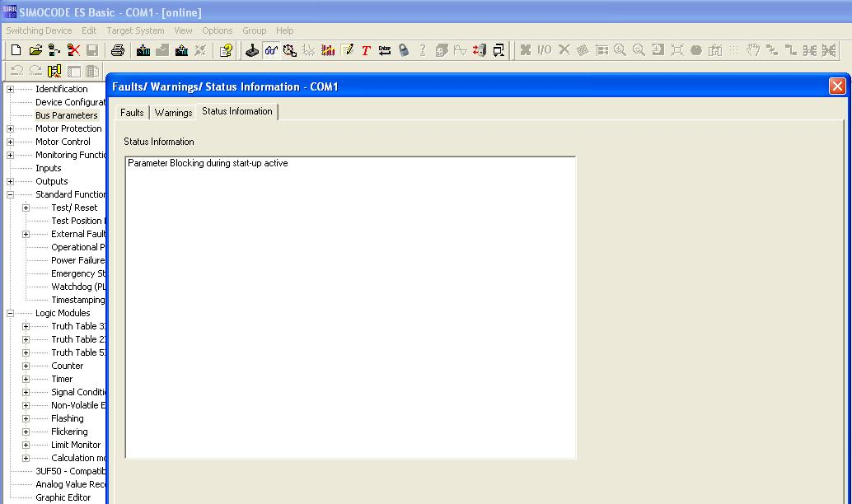Expand the Outputs tree node
The image size is (852, 504).
[x=11, y=181]
